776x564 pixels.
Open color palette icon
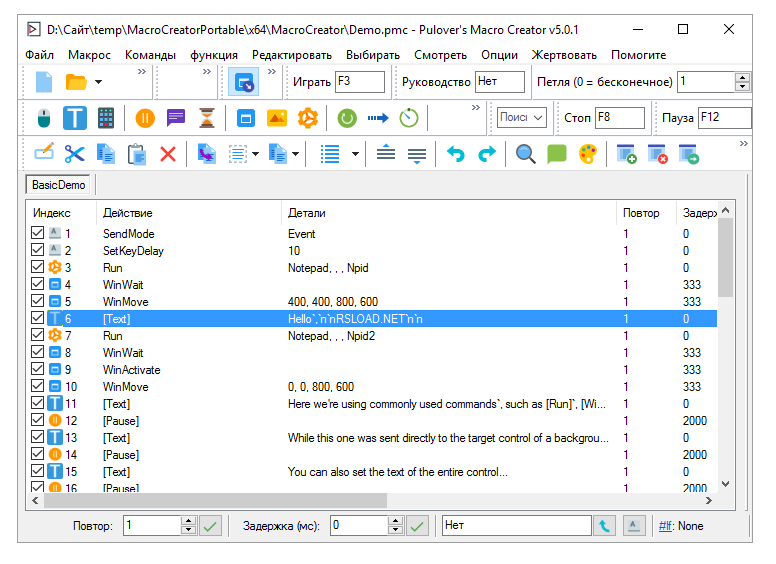click(587, 154)
